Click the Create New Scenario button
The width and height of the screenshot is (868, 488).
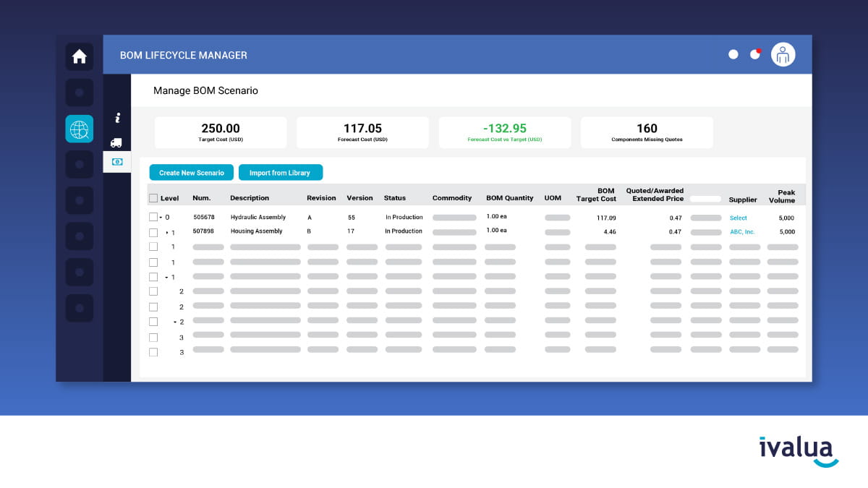(x=191, y=172)
